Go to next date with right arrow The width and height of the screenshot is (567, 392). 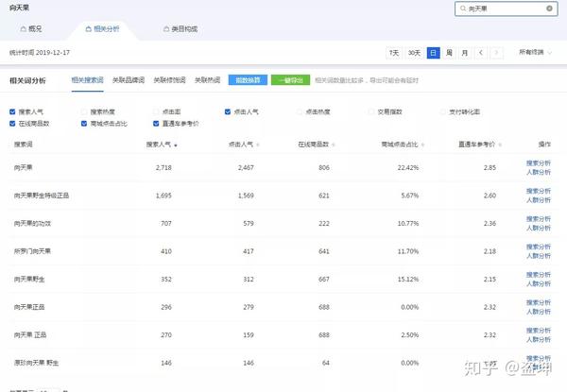[x=496, y=53]
